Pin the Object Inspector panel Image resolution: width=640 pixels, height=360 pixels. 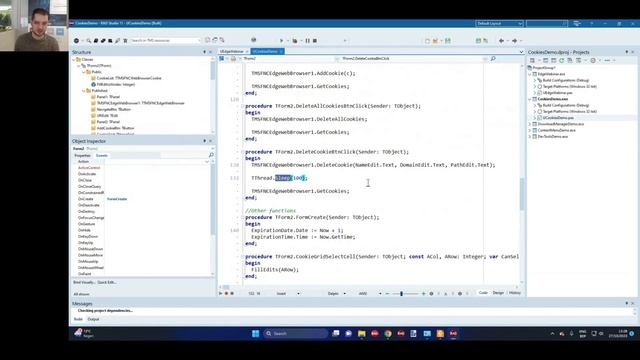(204, 141)
